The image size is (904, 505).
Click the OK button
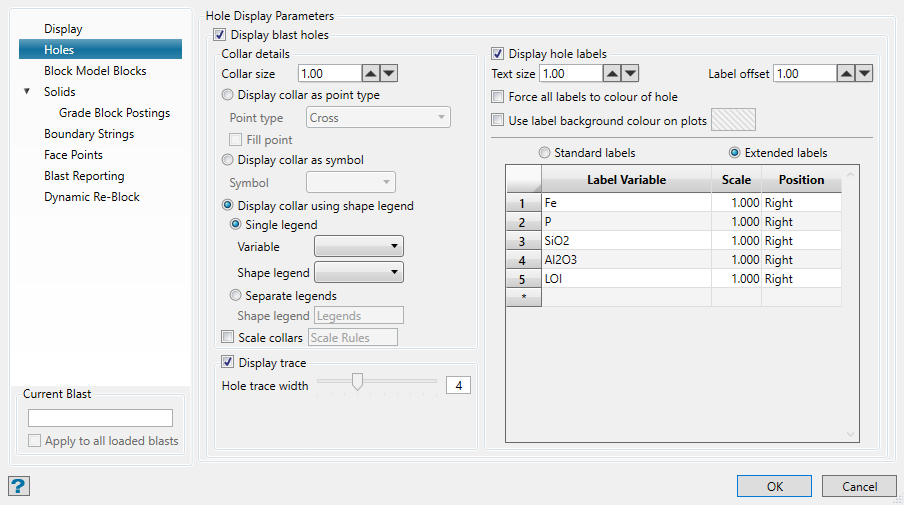(x=774, y=486)
